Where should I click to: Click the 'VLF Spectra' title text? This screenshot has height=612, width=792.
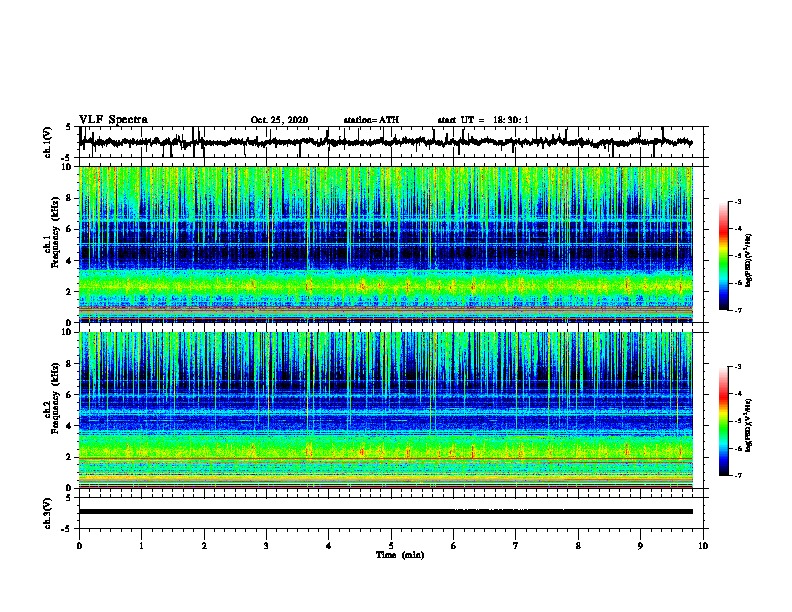pos(113,120)
